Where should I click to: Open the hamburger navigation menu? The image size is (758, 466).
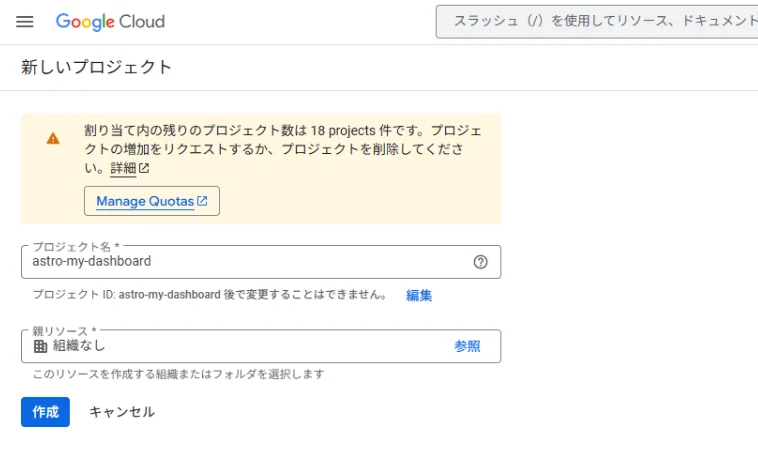[x=25, y=22]
